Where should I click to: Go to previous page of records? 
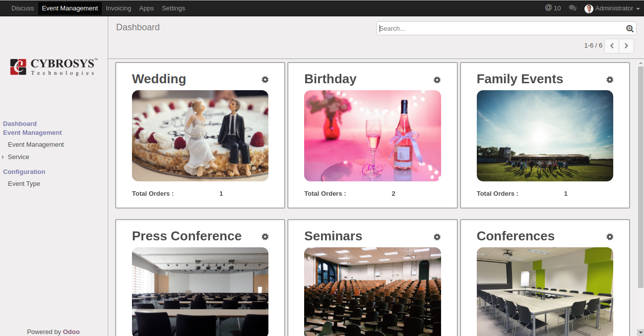pos(612,46)
